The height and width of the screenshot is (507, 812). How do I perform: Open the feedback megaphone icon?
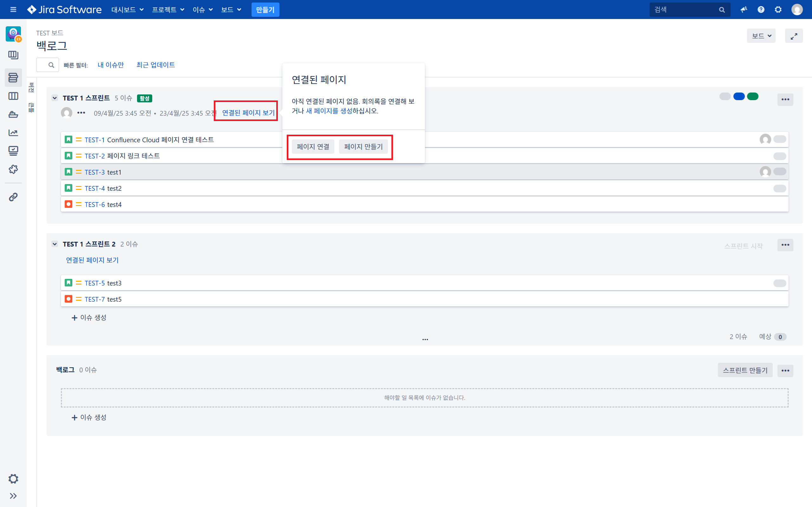click(x=743, y=10)
